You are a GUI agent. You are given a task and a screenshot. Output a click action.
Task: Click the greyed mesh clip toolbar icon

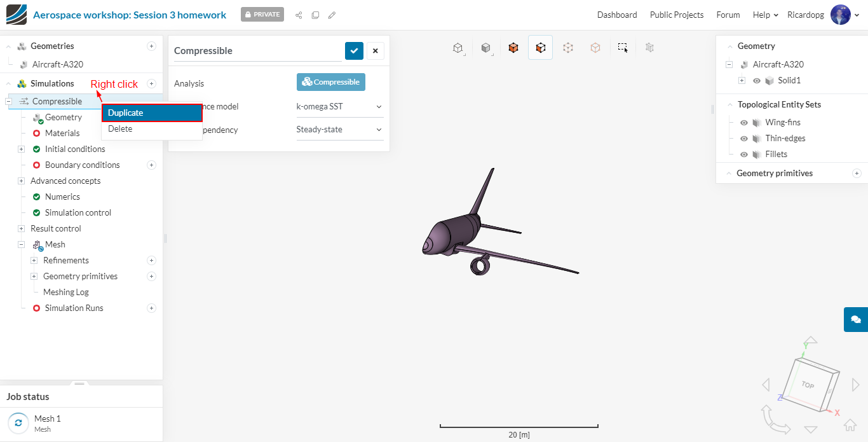(649, 48)
